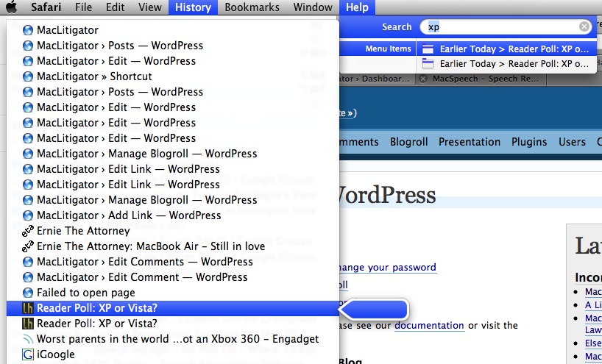
Task: Open the Users section in WordPress navigation
Action: (572, 142)
